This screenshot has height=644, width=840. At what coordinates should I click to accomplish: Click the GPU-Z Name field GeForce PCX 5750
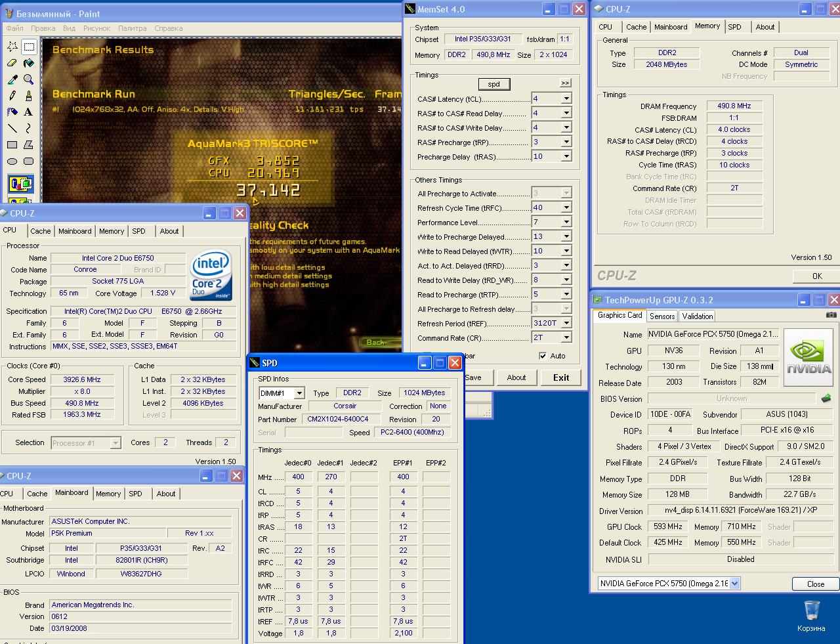pos(713,334)
